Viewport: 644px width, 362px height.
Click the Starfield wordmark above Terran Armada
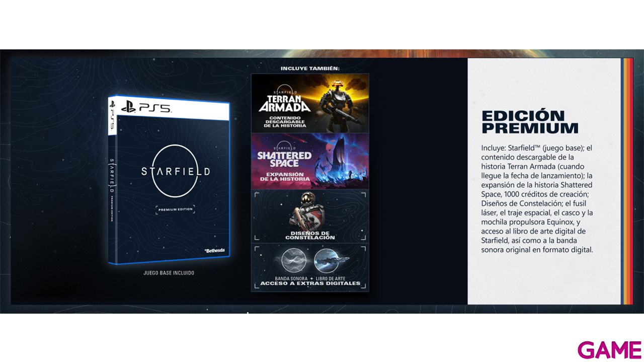(284, 93)
